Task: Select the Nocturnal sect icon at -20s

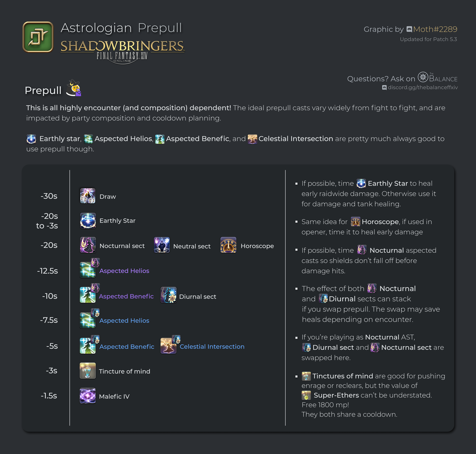Action: 88,245
